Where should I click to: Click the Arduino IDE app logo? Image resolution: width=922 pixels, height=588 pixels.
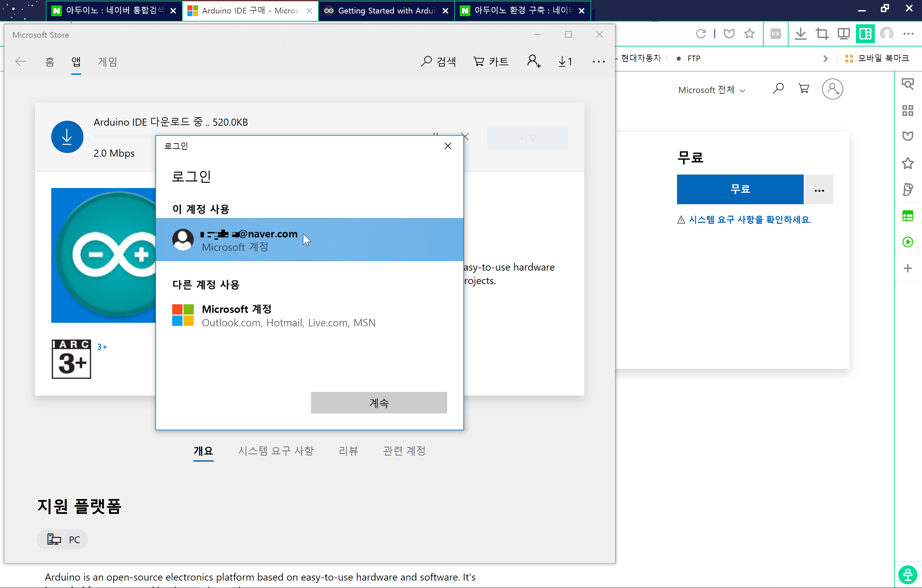[104, 255]
